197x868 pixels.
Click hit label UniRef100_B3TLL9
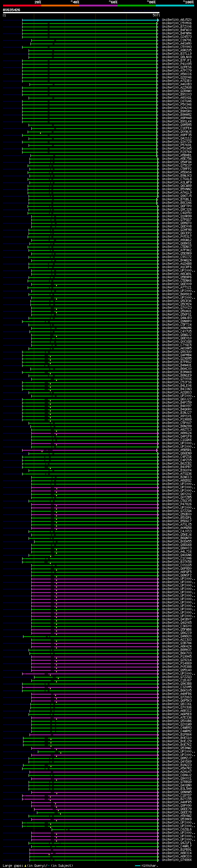click(177, 54)
